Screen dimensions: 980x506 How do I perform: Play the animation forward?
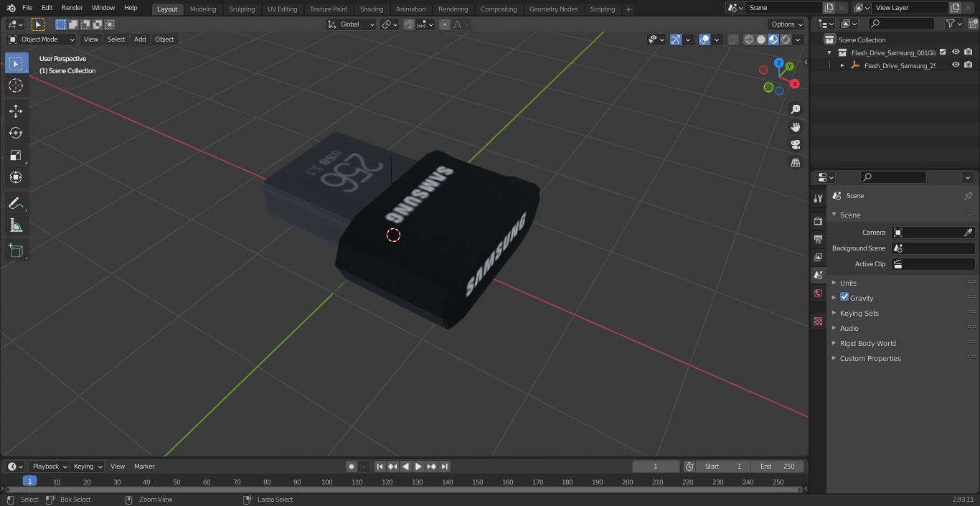(419, 467)
